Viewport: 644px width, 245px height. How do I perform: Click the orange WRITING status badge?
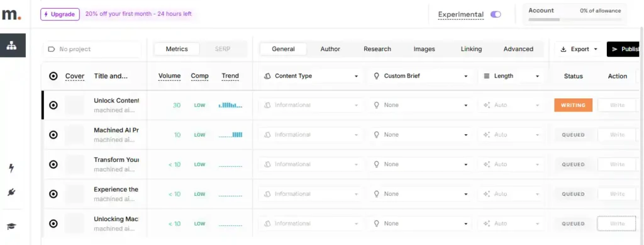[574, 105]
